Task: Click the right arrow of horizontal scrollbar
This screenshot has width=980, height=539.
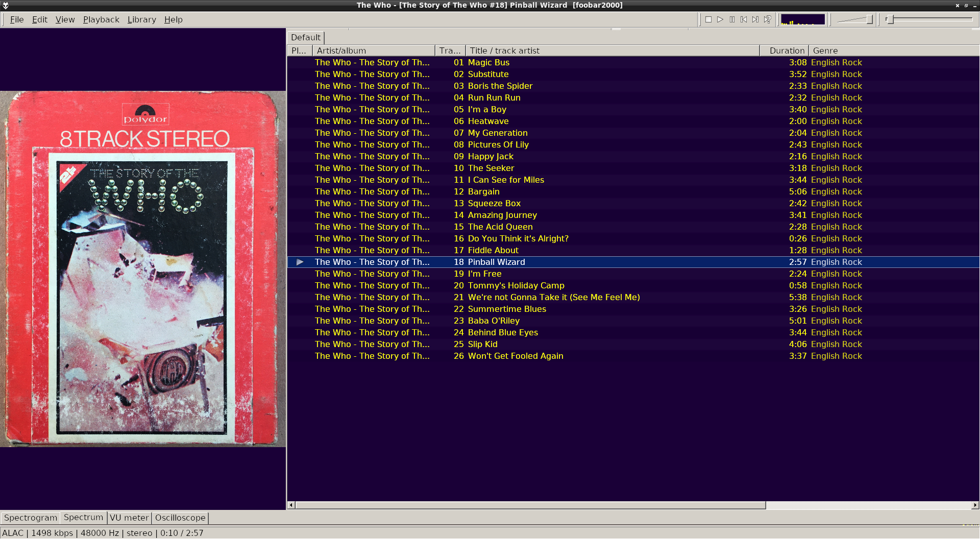Action: click(x=975, y=505)
